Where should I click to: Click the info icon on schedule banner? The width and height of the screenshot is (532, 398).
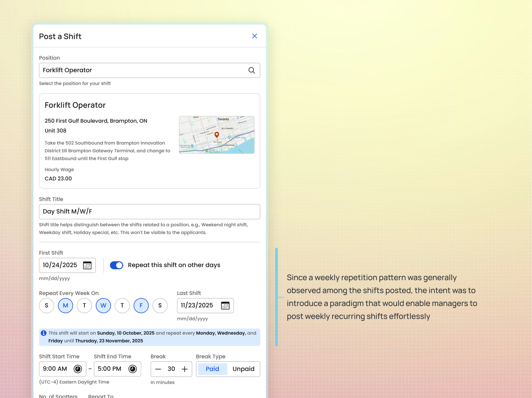pyautogui.click(x=43, y=333)
